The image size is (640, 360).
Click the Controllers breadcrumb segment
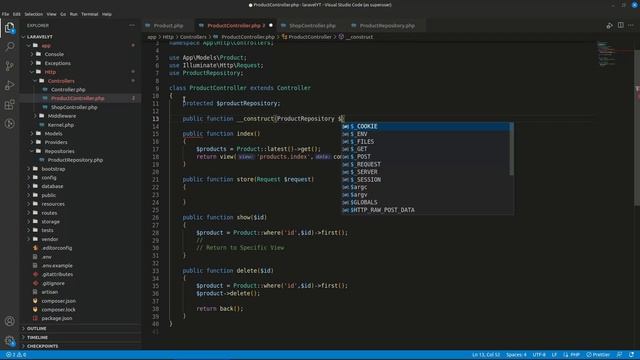click(x=193, y=37)
